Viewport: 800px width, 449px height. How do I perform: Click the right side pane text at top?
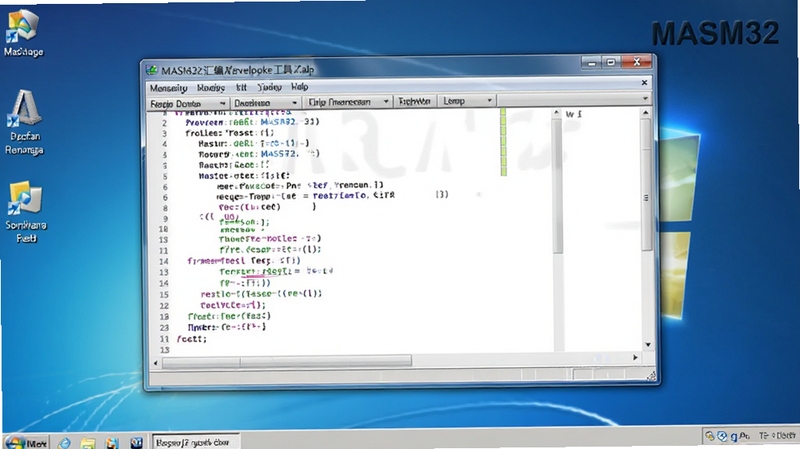click(573, 114)
